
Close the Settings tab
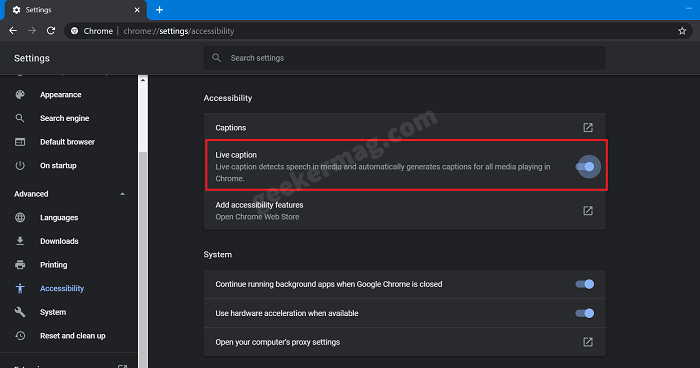click(x=137, y=10)
